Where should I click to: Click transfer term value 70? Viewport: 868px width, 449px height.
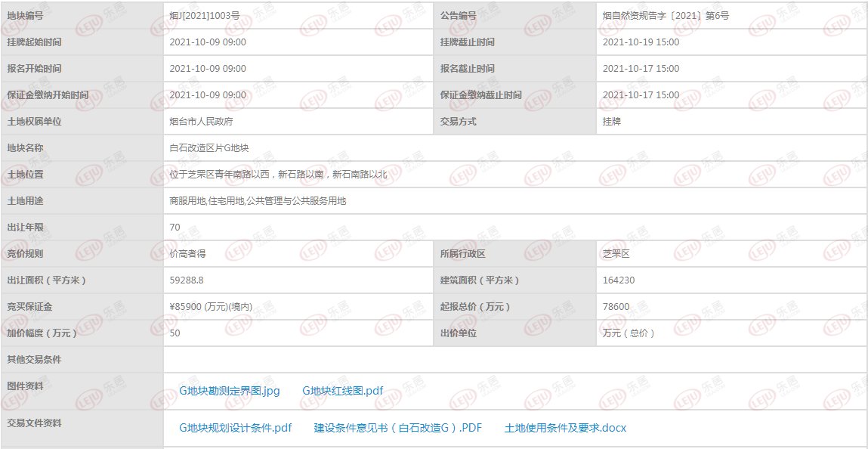pyautogui.click(x=175, y=228)
